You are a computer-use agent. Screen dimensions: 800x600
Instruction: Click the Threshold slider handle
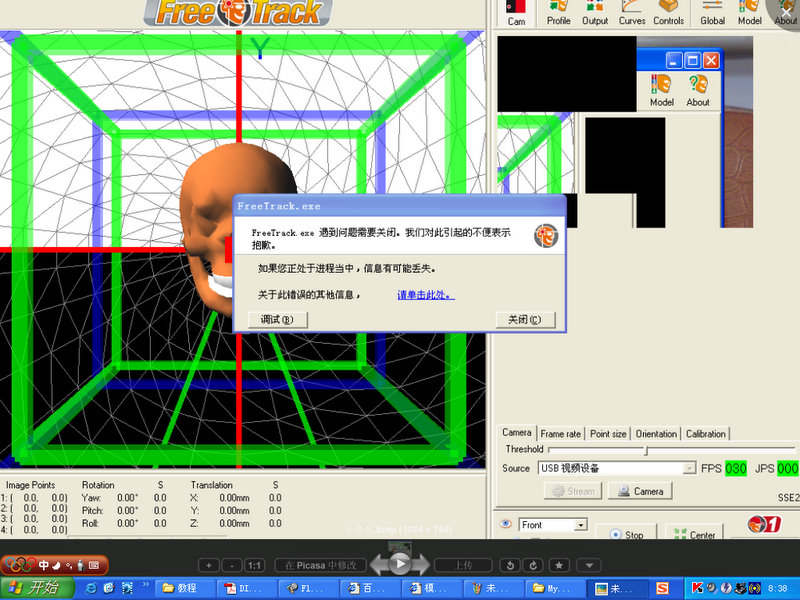[646, 450]
